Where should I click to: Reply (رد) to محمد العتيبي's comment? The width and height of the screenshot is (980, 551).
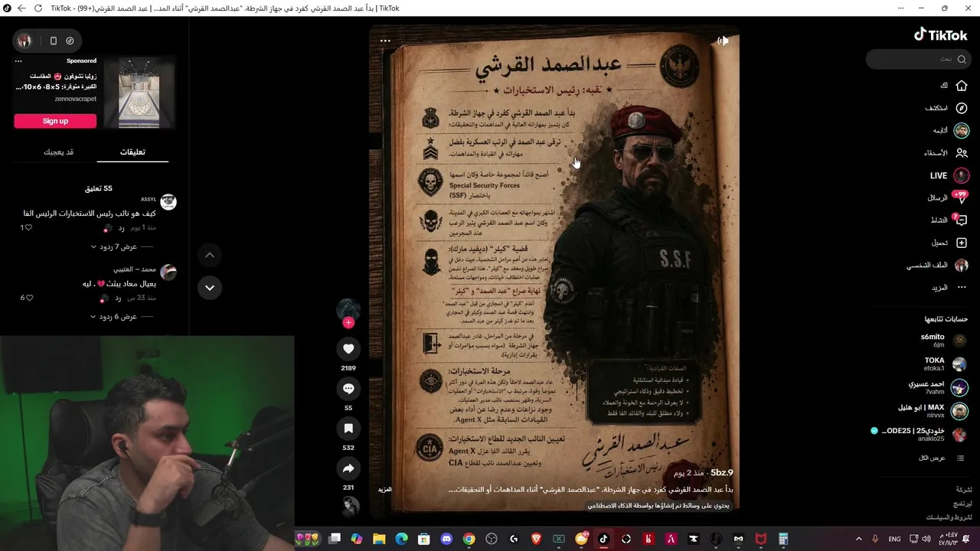(118, 298)
